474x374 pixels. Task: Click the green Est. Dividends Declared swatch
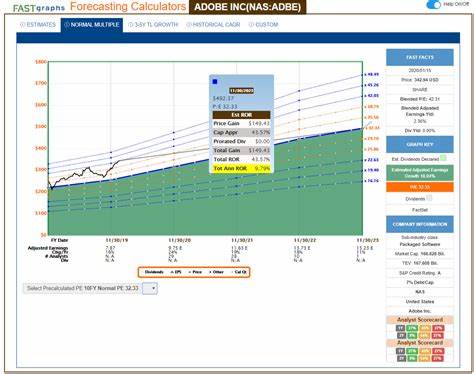pyautogui.click(x=443, y=158)
